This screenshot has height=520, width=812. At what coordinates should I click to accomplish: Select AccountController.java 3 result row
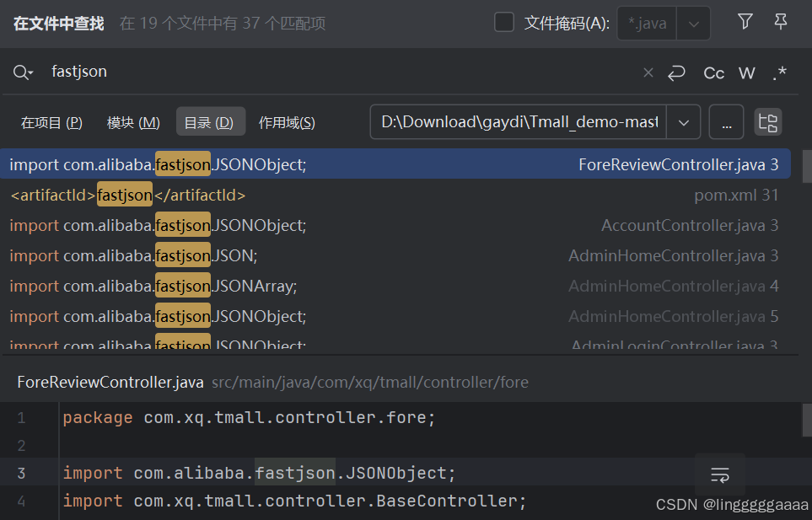(395, 225)
